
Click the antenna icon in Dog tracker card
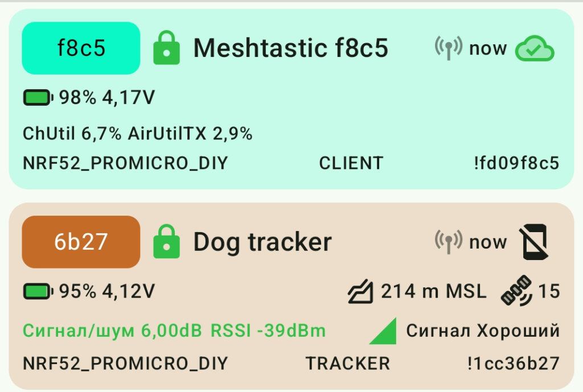(x=448, y=242)
